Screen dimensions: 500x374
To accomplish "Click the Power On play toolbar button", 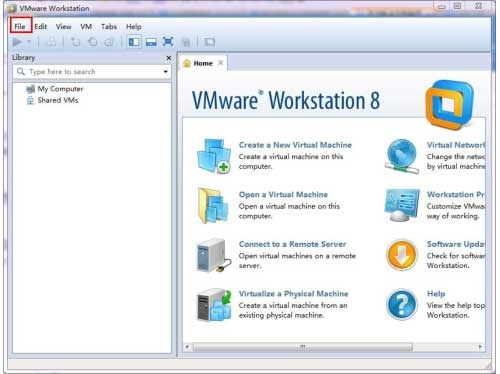I will pyautogui.click(x=17, y=42).
